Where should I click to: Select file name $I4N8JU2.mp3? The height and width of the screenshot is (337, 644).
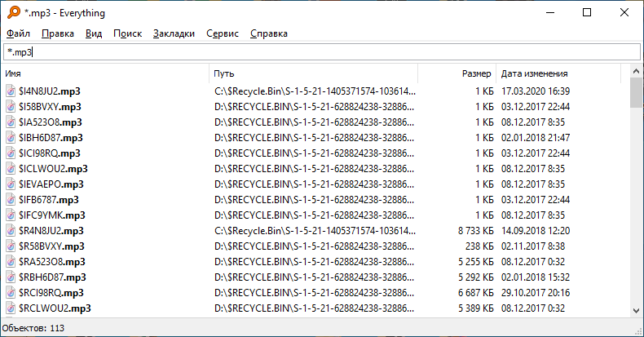click(x=49, y=91)
